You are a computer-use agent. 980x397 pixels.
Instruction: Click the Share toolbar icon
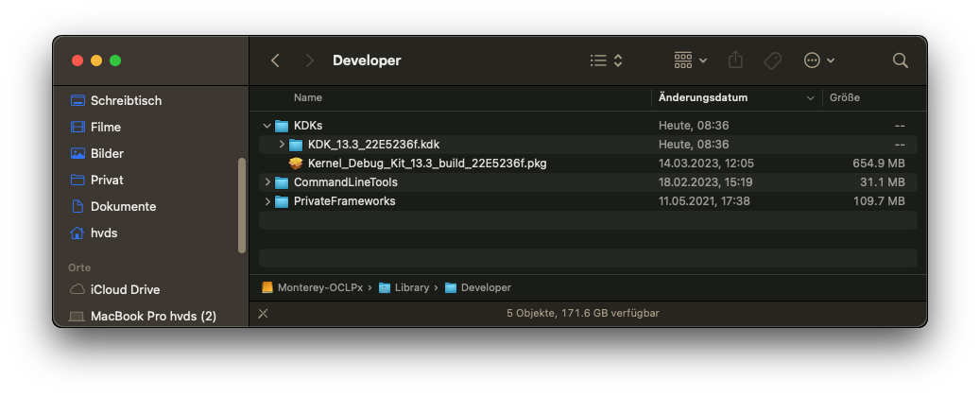point(736,60)
